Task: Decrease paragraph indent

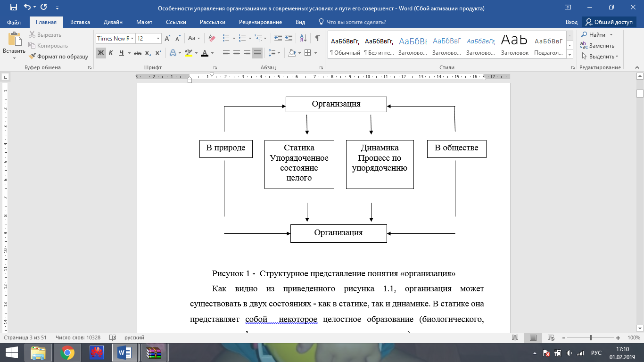Action: tap(278, 39)
